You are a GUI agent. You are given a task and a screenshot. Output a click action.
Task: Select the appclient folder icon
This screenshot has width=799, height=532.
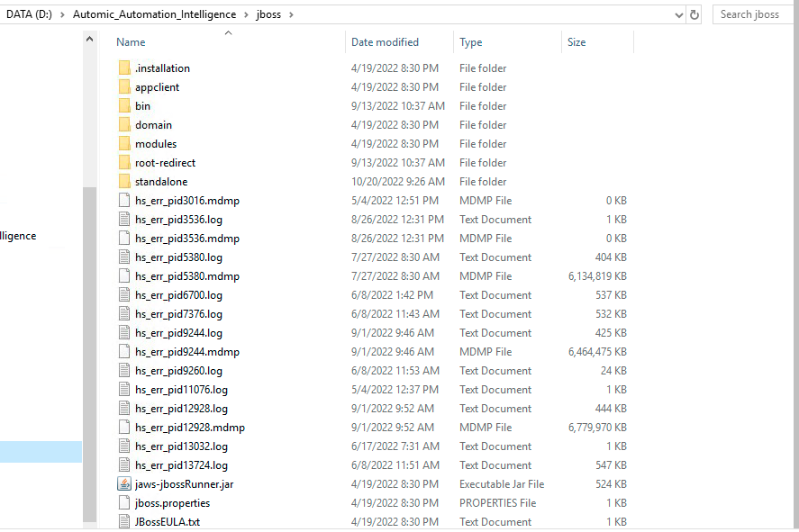(124, 87)
